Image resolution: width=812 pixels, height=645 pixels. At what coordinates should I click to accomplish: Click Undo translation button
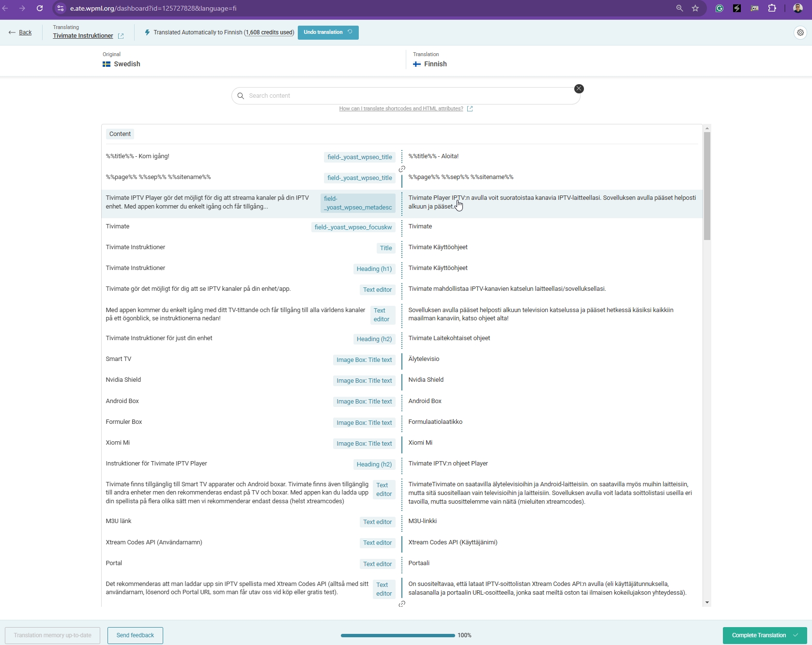(328, 32)
